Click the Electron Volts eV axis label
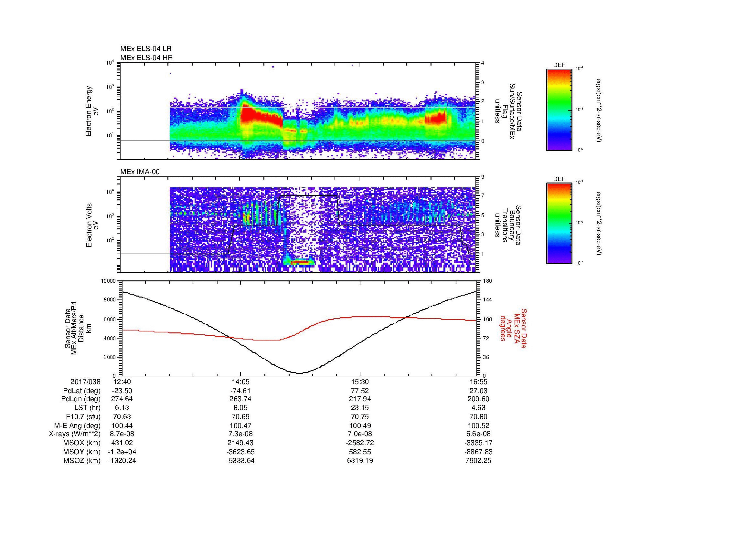Image resolution: width=756 pixels, height=534 pixels. [x=92, y=225]
